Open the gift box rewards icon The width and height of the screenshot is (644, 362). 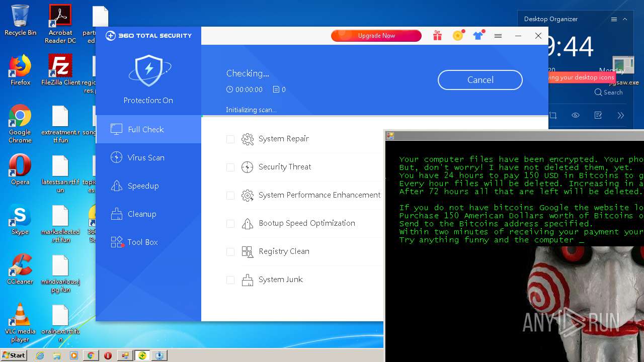(x=437, y=36)
